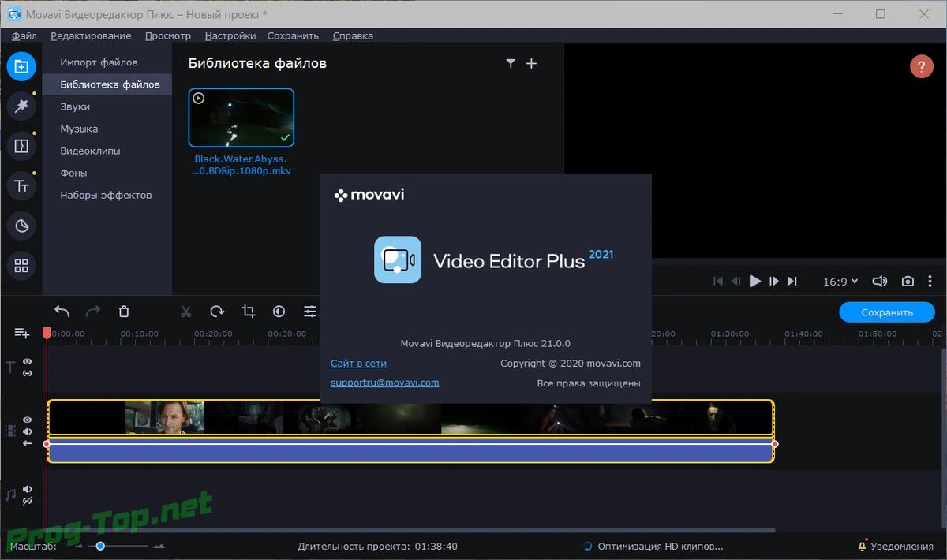Select Библиотека файлов in side list

tap(107, 84)
